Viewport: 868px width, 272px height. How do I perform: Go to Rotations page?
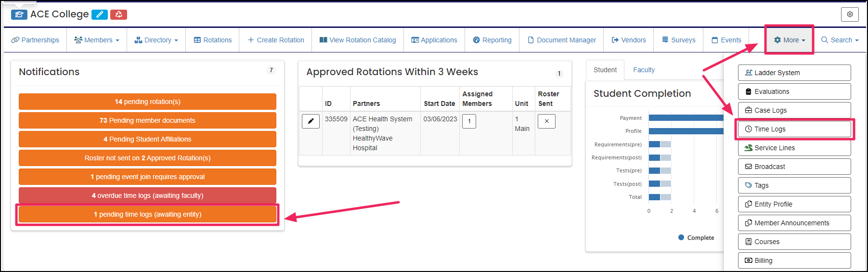[x=213, y=40]
